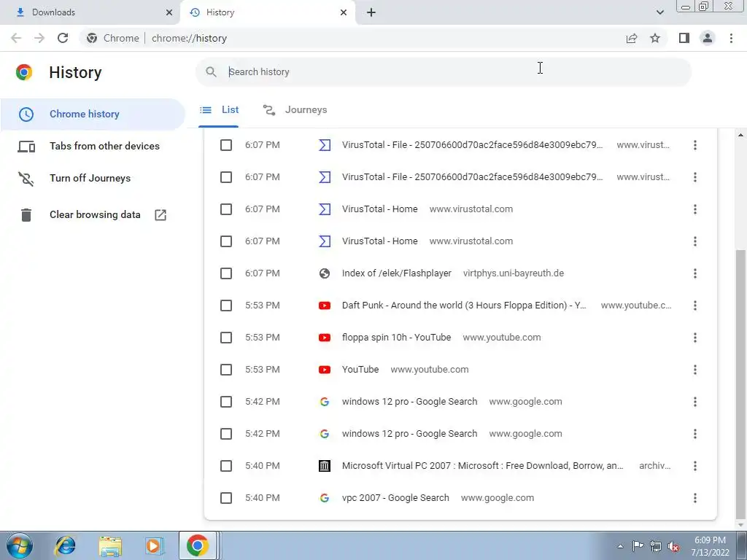
Task: Click Turn off Journeys
Action: point(93,178)
